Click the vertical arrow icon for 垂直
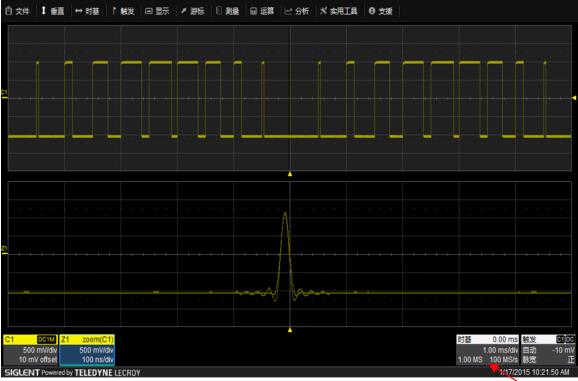 click(x=43, y=11)
